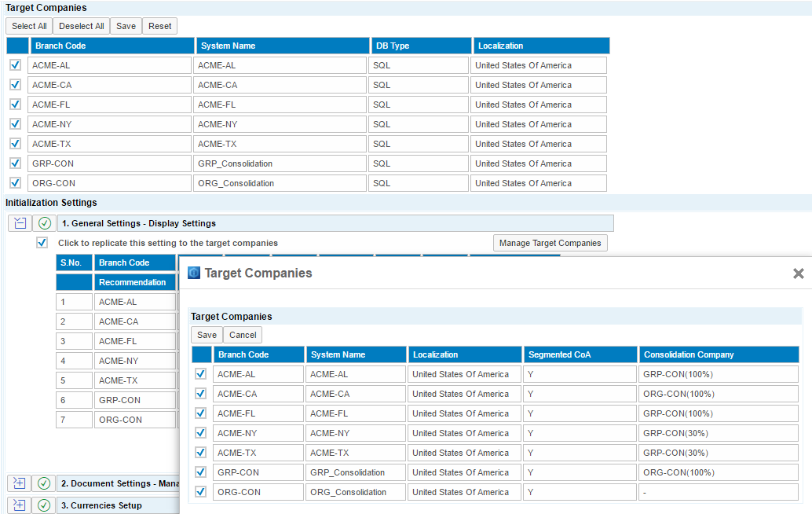812x514 pixels.
Task: Click Reset in the top toolbar
Action: 159,26
